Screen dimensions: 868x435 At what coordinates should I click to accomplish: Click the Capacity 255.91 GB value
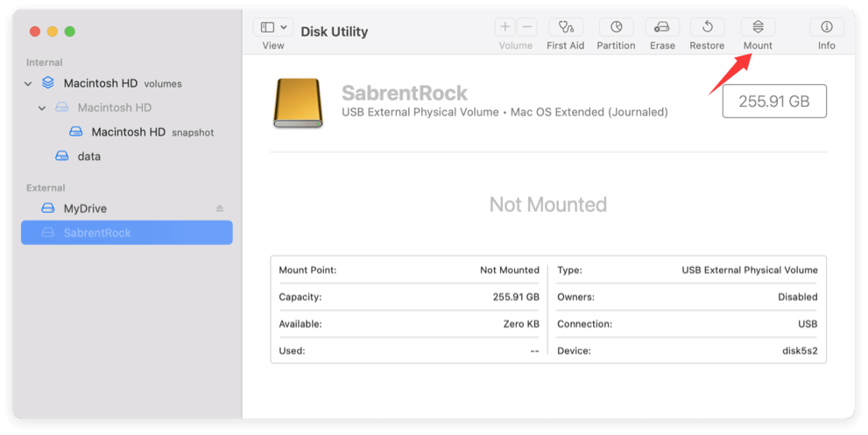tap(516, 298)
